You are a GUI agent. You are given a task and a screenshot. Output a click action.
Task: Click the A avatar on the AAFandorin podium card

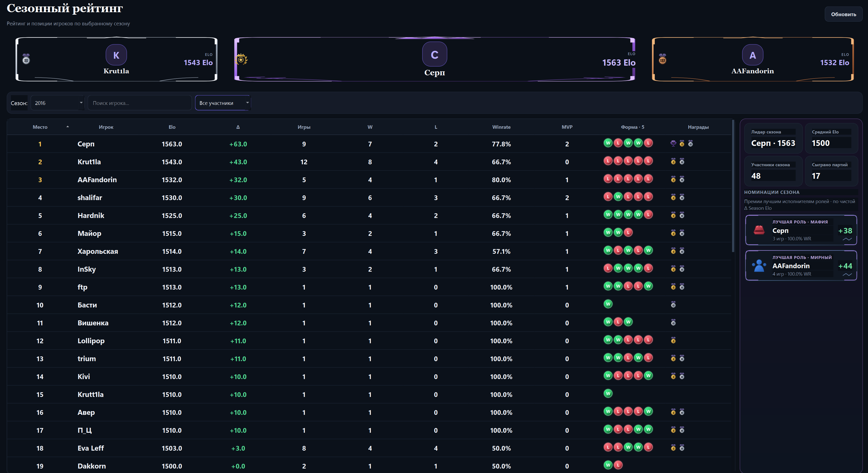pyautogui.click(x=752, y=55)
